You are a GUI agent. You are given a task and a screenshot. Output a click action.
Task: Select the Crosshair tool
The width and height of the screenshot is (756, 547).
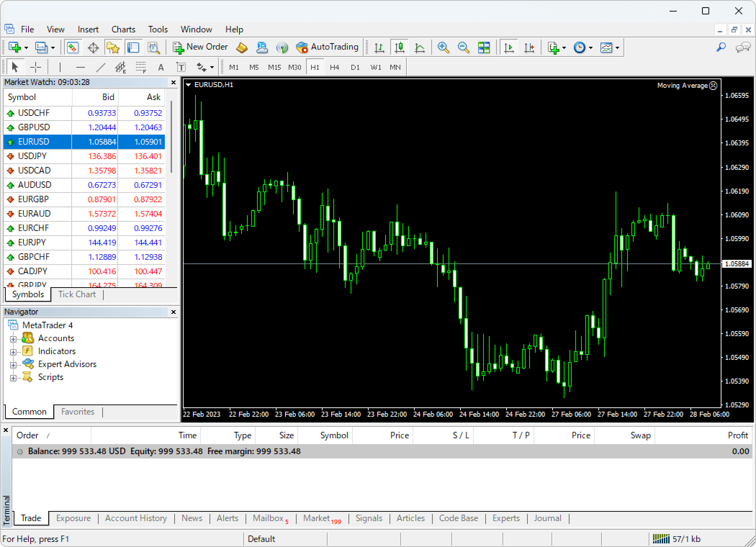(x=36, y=67)
